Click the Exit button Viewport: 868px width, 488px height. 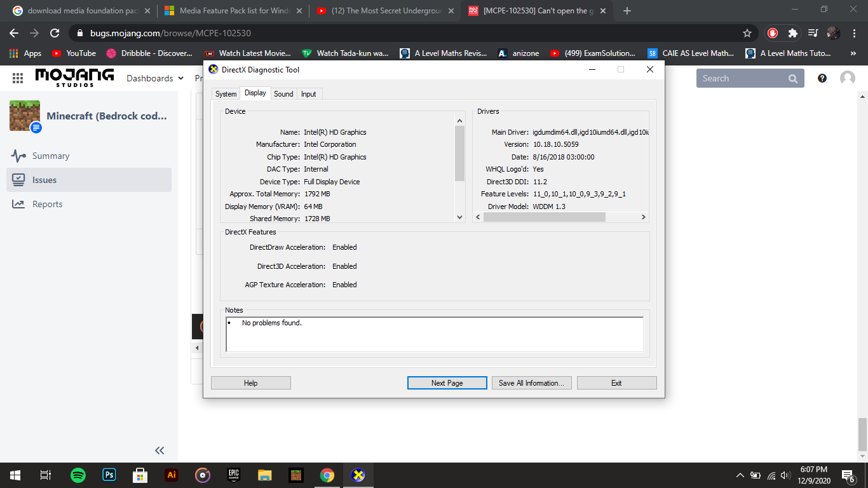(x=616, y=383)
